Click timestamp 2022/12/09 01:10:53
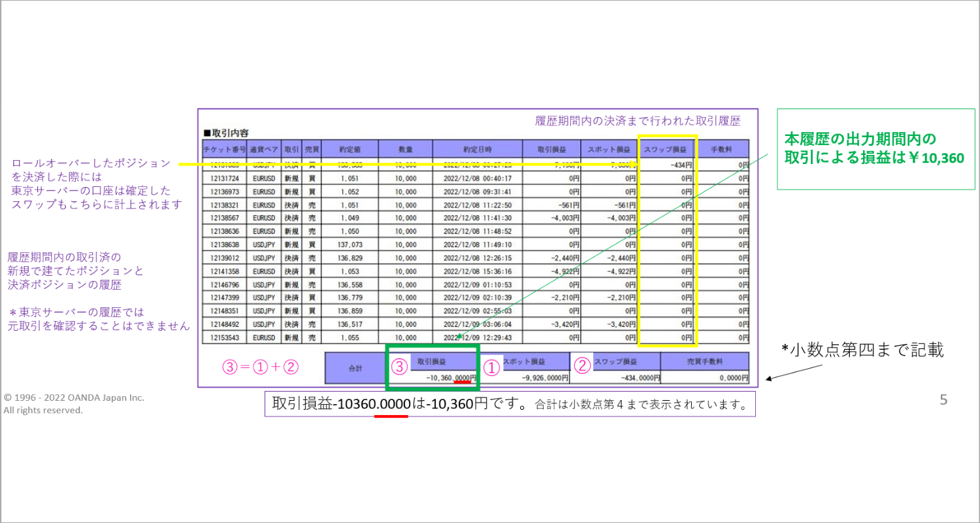The width and height of the screenshot is (980, 523). coord(478,284)
